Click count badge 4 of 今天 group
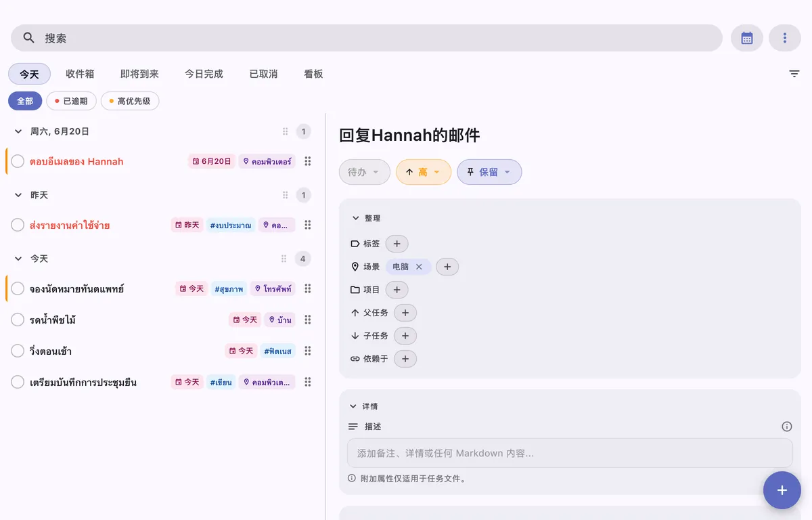This screenshot has width=812, height=520. (303, 259)
